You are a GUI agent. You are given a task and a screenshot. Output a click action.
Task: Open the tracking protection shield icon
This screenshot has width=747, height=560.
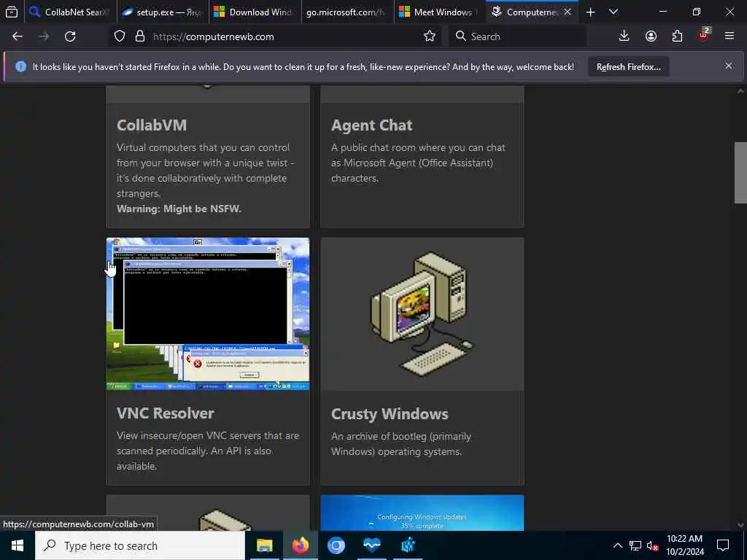(120, 36)
